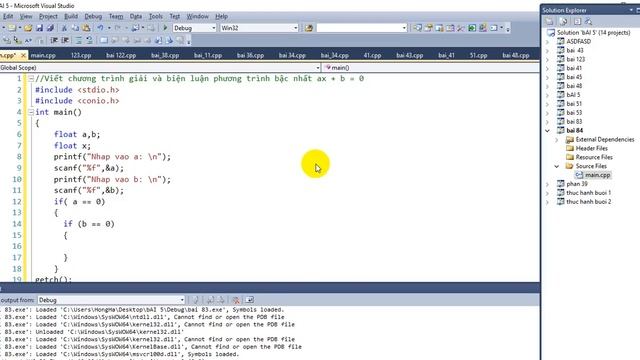The image size is (640, 360).
Task: Open the Solution Explorer window position menu arrow
Action: coord(631,10)
